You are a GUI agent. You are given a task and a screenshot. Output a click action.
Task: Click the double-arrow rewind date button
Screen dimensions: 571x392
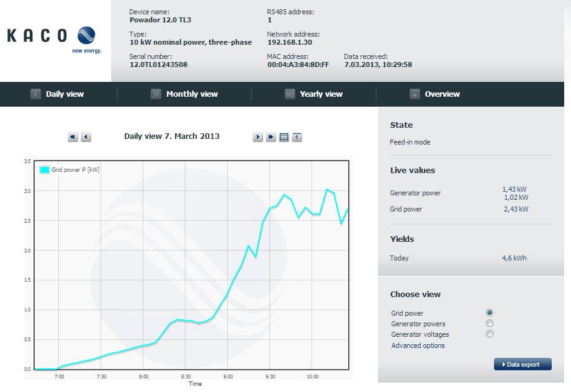73,137
